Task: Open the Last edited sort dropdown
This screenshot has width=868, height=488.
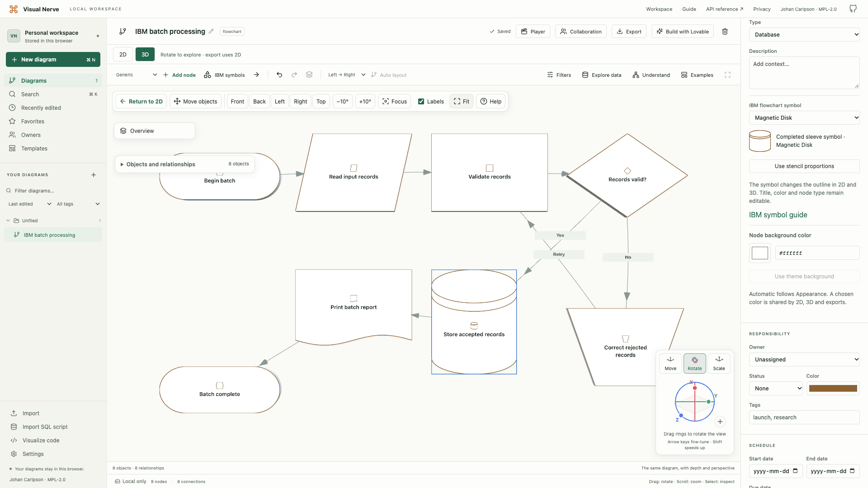Action: click(30, 204)
